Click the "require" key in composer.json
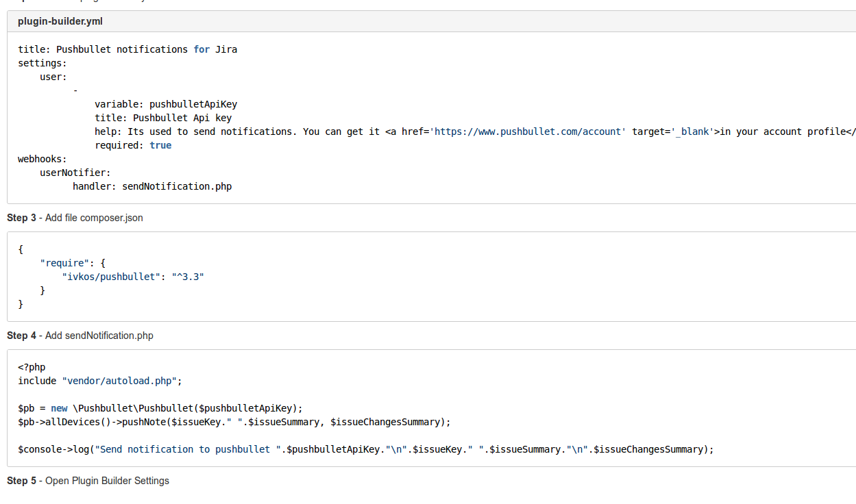Viewport: 856px width, 504px height. (x=64, y=263)
